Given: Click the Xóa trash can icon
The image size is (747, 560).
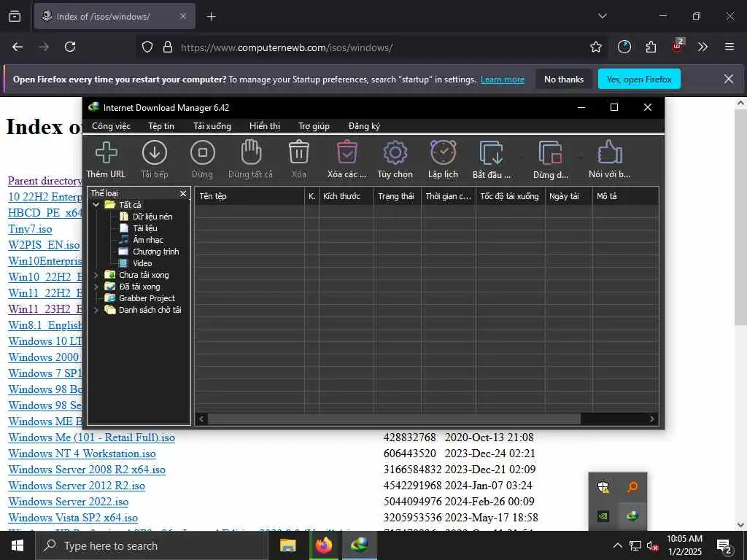Looking at the screenshot, I should click(298, 152).
